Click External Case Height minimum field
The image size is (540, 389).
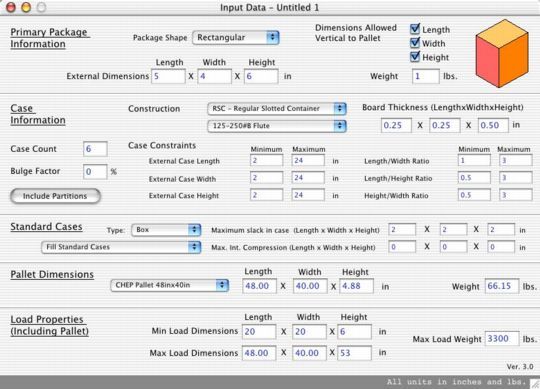pyautogui.click(x=267, y=195)
